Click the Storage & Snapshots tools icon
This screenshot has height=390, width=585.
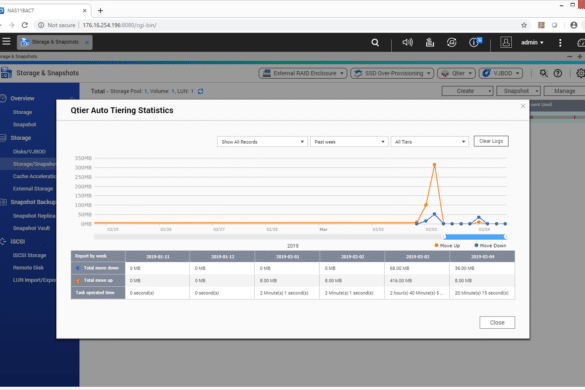point(544,73)
